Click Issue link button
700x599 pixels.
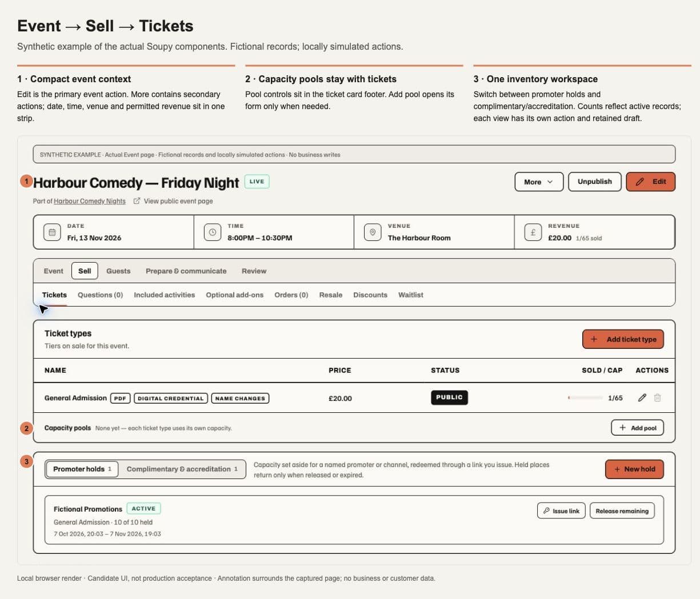[561, 511]
